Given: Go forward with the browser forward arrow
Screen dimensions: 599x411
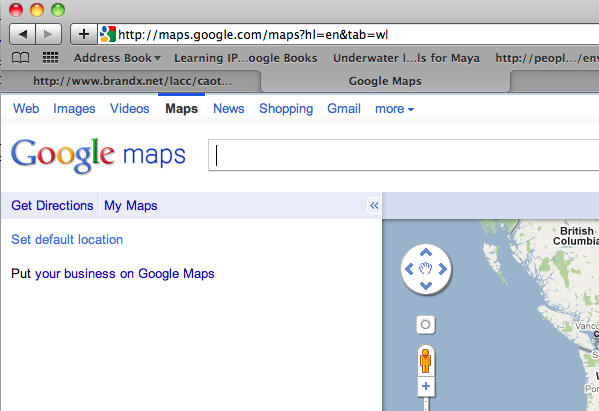Looking at the screenshot, I should pyautogui.click(x=49, y=34).
